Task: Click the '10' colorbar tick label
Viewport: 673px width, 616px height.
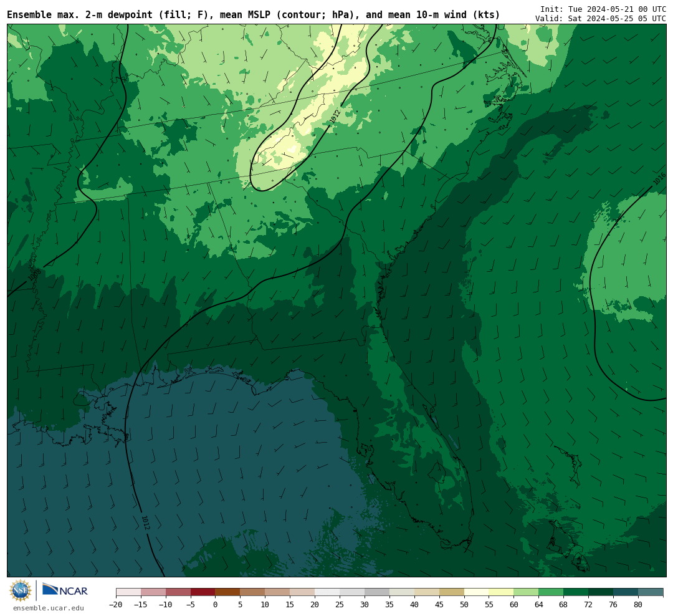Action: pyautogui.click(x=265, y=605)
